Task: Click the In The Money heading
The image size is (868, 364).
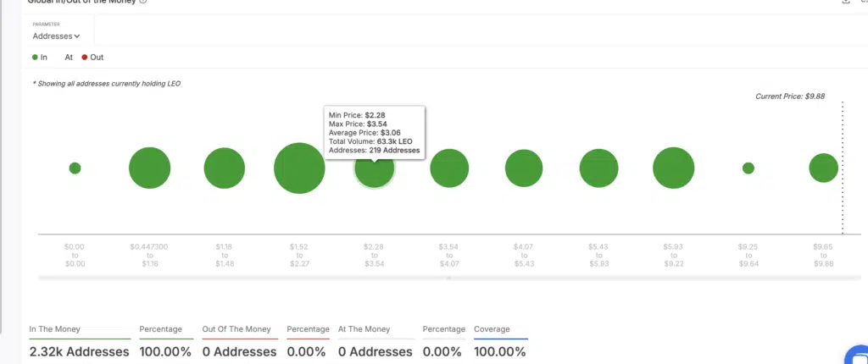Action: point(55,329)
